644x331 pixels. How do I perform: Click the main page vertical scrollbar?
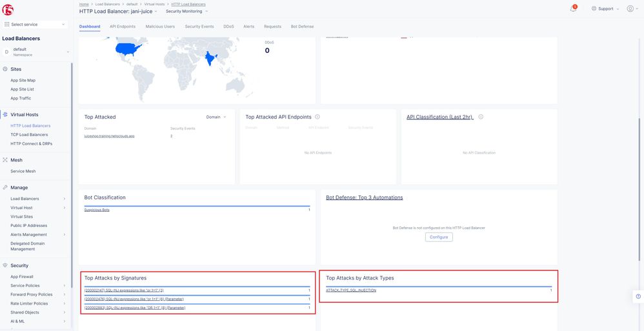tap(639, 194)
